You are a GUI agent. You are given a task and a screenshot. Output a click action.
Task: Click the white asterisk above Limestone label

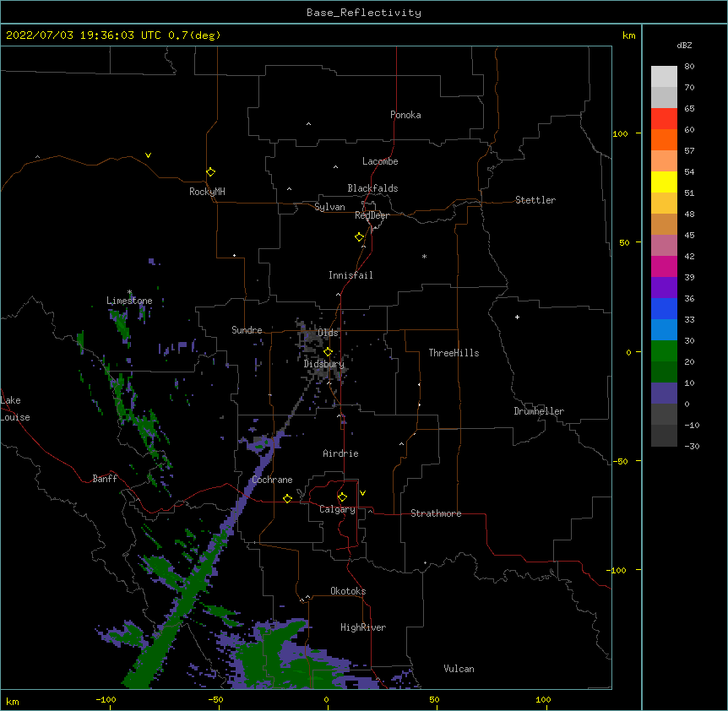coord(129,292)
